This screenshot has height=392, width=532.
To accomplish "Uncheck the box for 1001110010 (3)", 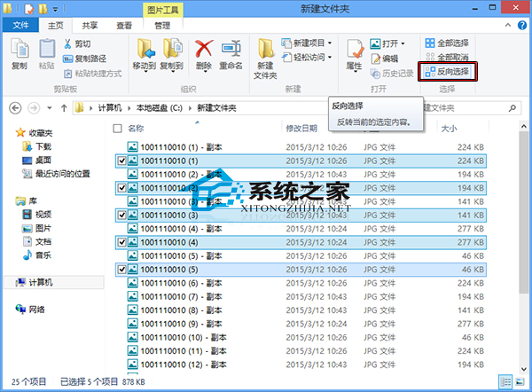I will coord(121,215).
